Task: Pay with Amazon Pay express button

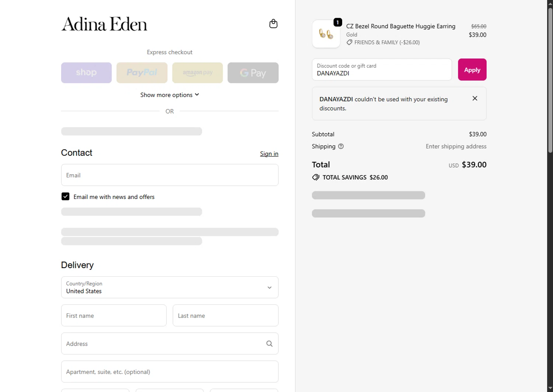Action: coord(198,73)
